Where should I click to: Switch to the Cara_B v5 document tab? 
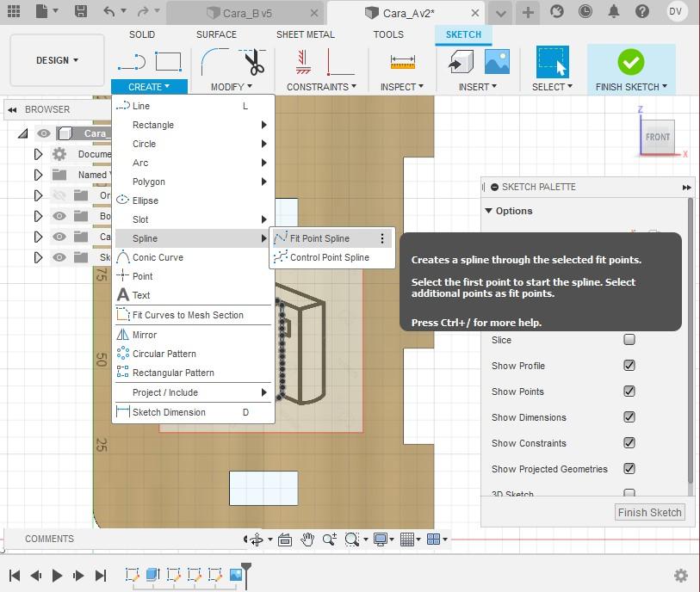[246, 14]
